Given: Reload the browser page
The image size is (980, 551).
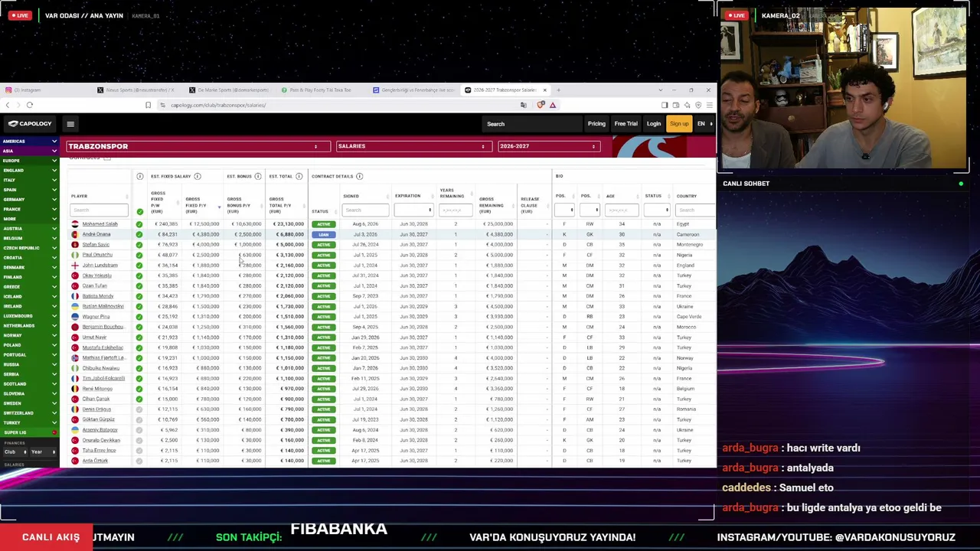Looking at the screenshot, I should coord(30,105).
